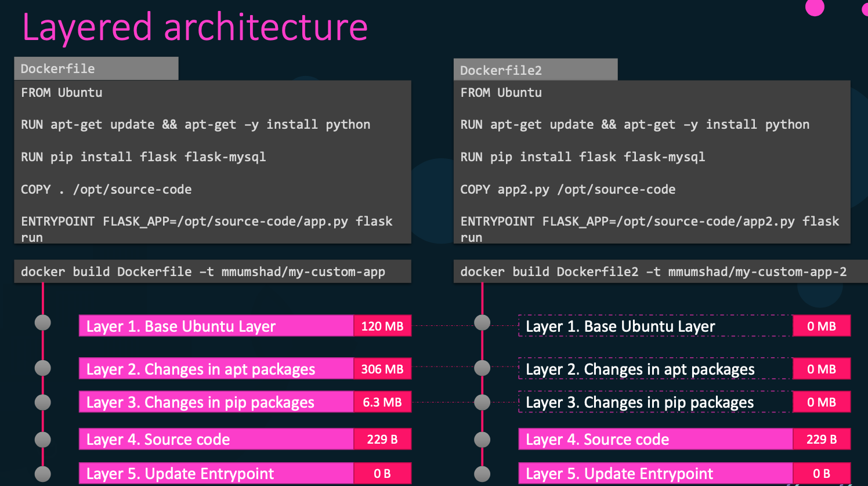Click 'Layer 4. Source code' bar under my-custom-app build
Viewport: 868px width, 486px height.
click(216, 439)
